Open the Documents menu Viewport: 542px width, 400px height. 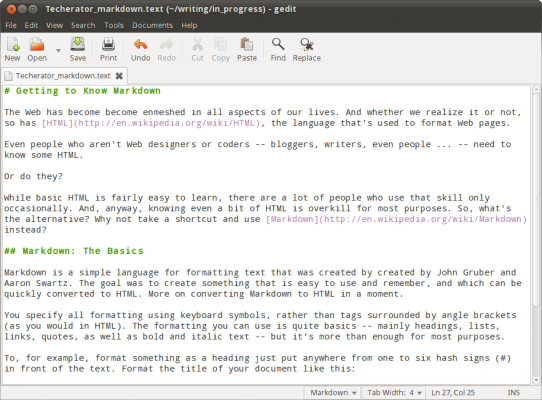pyautogui.click(x=152, y=25)
